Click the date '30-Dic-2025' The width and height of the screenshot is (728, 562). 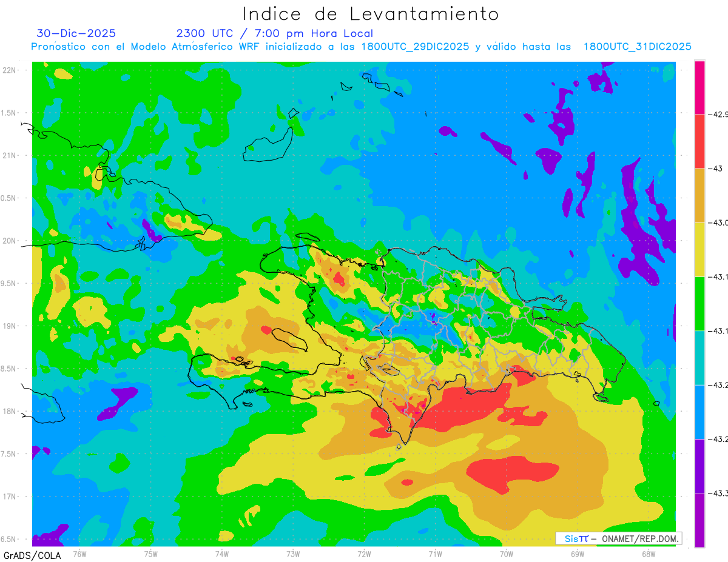(x=76, y=33)
